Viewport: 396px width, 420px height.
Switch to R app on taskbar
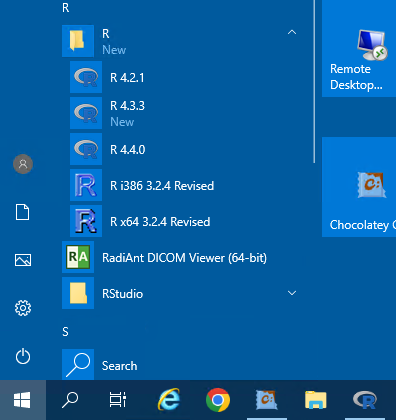[x=365, y=400]
